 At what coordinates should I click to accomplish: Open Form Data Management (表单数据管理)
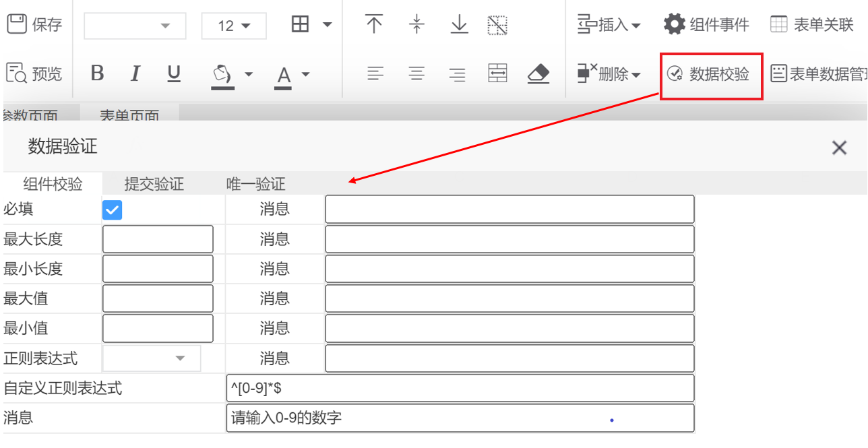pyautogui.click(x=819, y=74)
